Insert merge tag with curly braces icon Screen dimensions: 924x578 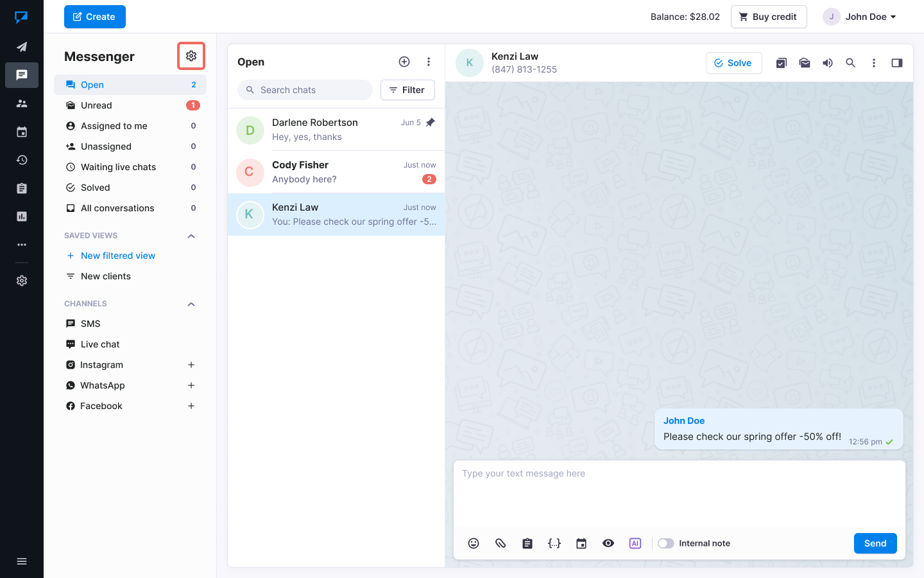pyautogui.click(x=554, y=543)
